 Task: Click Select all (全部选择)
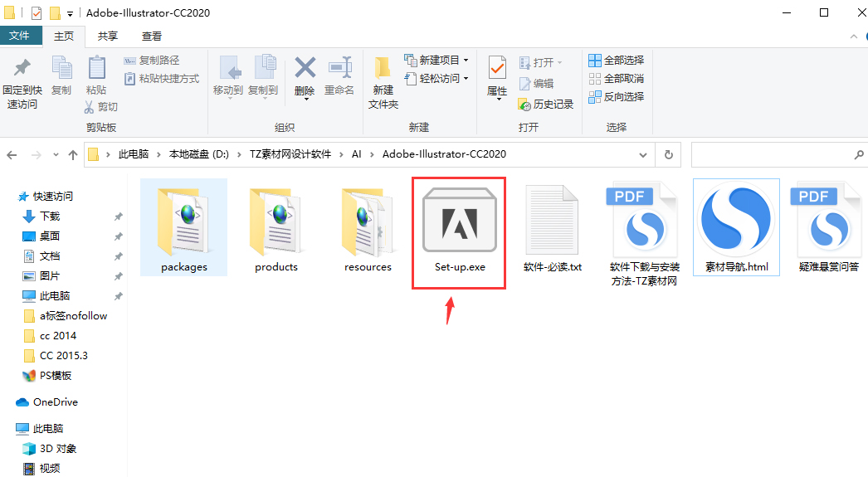[616, 61]
